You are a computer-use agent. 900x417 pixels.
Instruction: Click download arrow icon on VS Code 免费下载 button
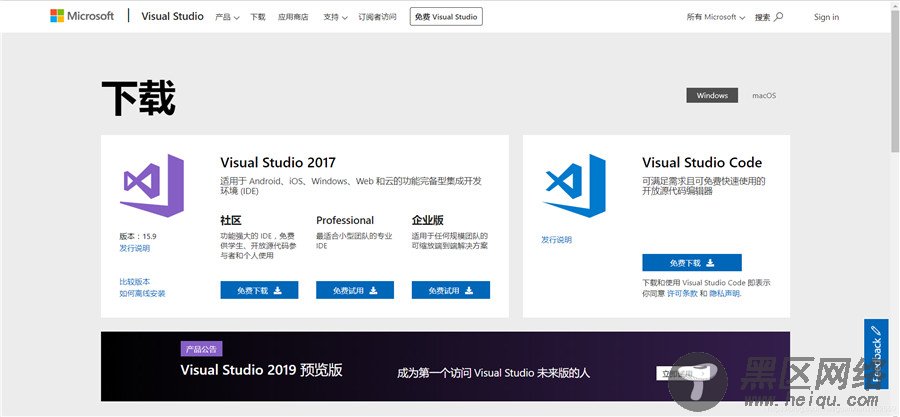point(710,263)
